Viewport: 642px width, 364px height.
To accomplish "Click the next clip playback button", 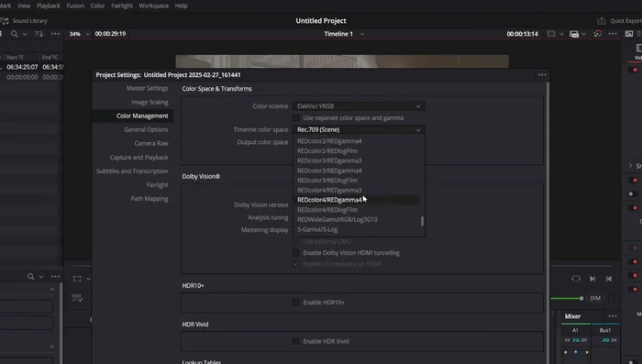I will pyautogui.click(x=592, y=279).
